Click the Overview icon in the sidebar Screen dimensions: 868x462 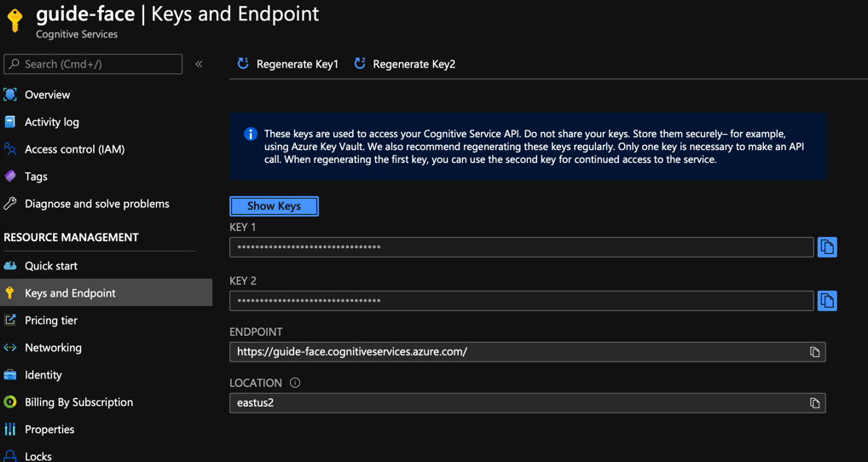click(x=10, y=95)
